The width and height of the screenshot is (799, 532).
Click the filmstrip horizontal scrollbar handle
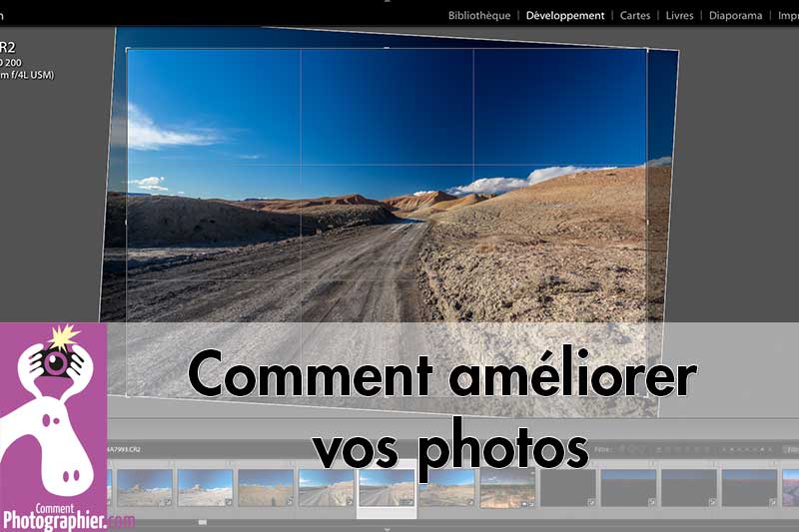[203, 522]
